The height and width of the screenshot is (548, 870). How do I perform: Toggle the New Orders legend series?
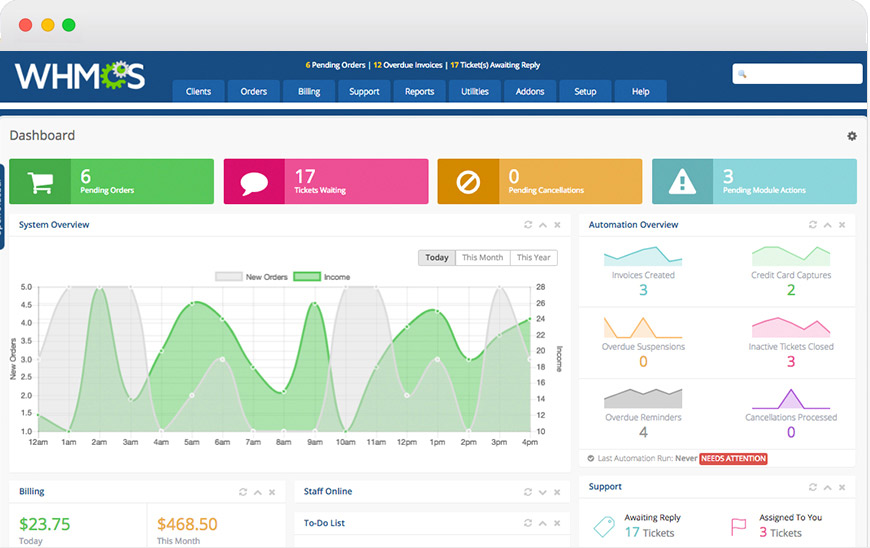click(251, 277)
